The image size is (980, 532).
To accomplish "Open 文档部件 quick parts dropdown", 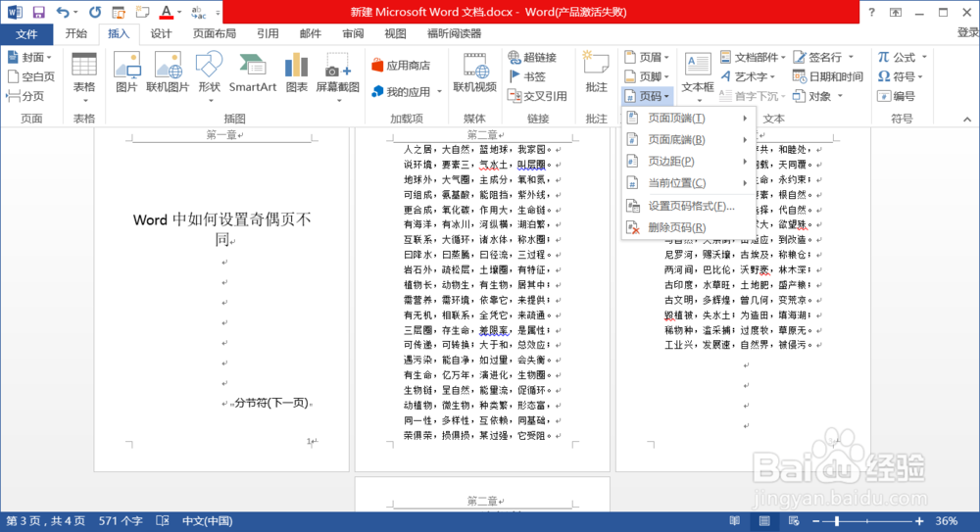I will point(753,58).
